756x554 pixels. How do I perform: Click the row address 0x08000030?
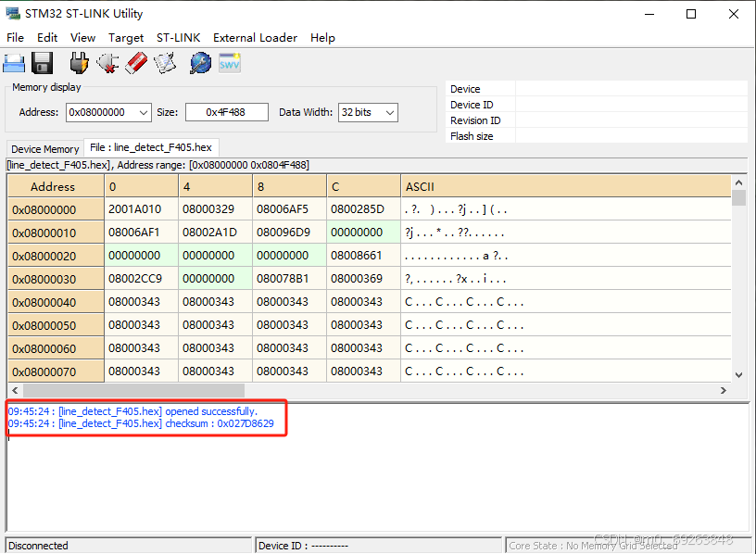[56, 279]
